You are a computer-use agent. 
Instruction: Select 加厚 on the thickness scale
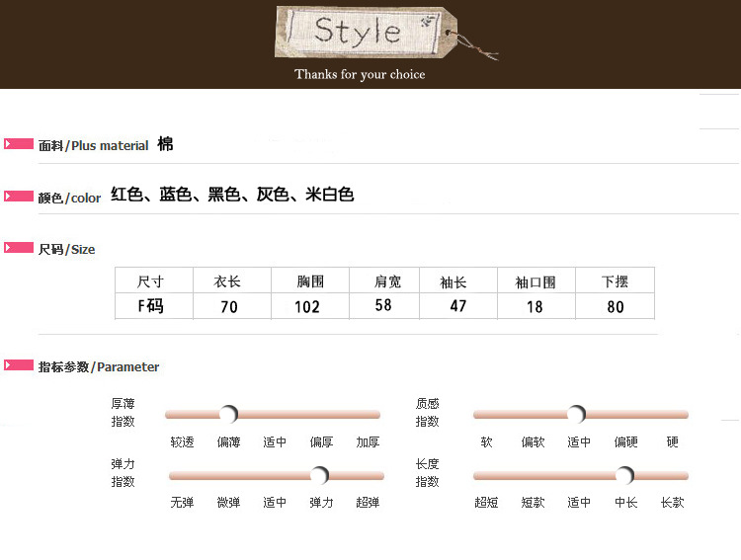pyautogui.click(x=368, y=442)
